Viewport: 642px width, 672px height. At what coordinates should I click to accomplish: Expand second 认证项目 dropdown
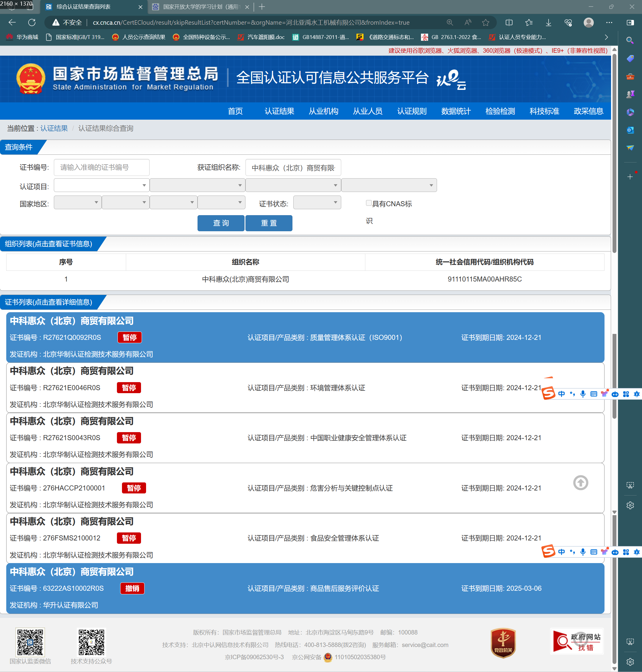pyautogui.click(x=198, y=185)
